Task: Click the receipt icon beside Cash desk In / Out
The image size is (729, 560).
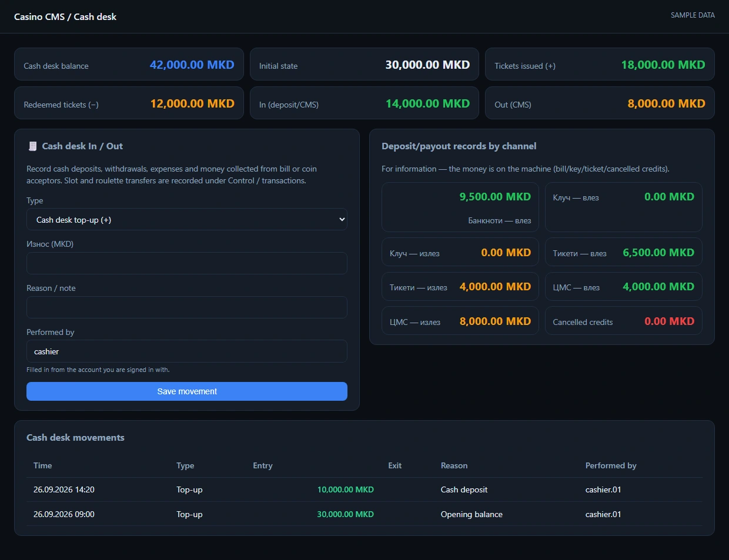Action: 32,146
